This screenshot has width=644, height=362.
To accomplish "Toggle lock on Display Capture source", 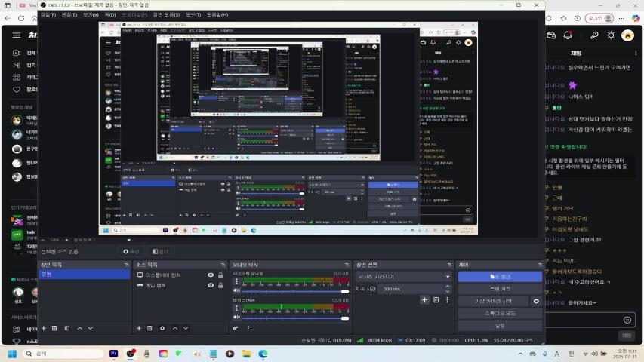I will pos(220,275).
